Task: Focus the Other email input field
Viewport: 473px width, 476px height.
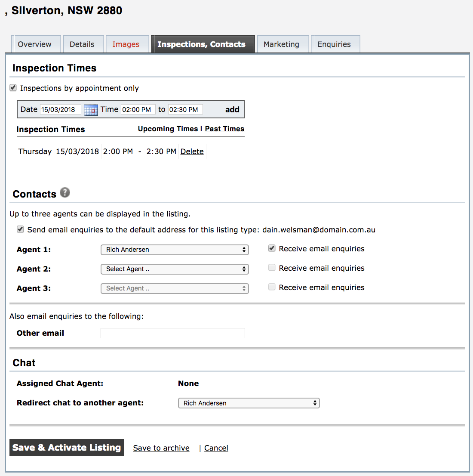Action: tap(172, 333)
